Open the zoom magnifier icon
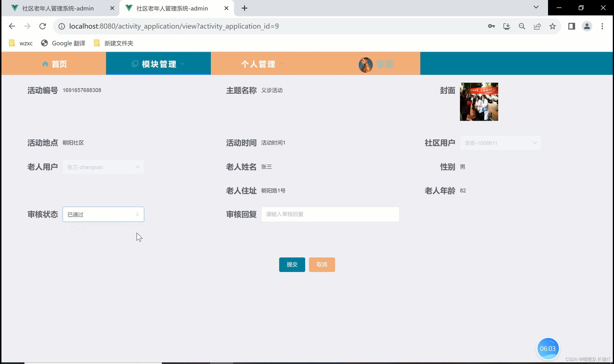 coord(522,26)
